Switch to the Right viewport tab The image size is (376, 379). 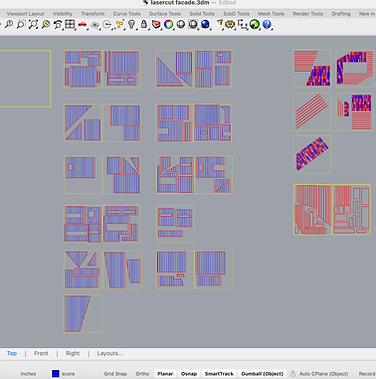pyautogui.click(x=72, y=353)
